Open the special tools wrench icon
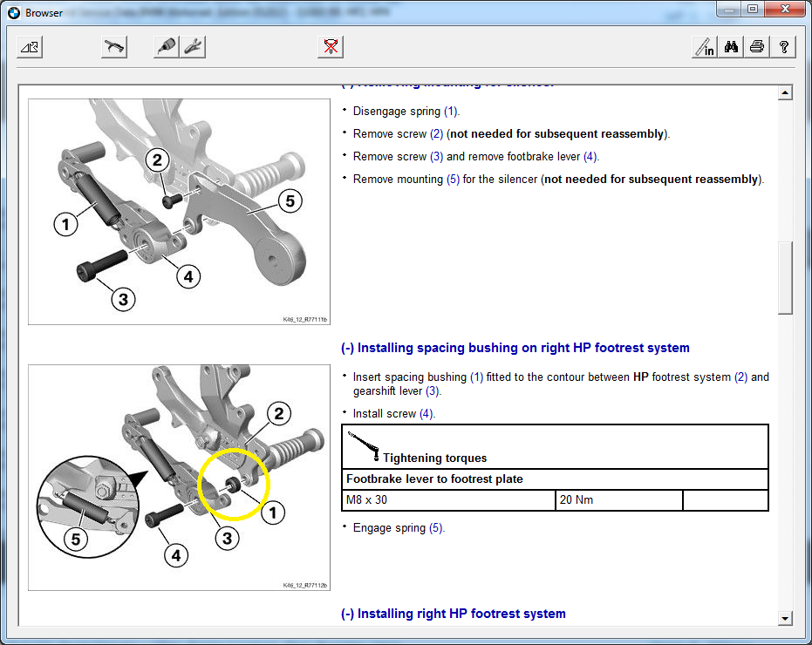 193,47
